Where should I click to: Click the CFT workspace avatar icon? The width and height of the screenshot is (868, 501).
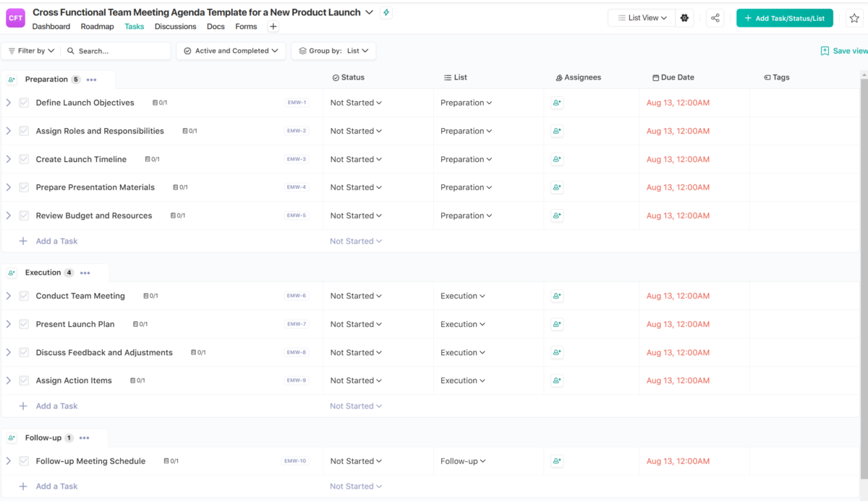15,17
